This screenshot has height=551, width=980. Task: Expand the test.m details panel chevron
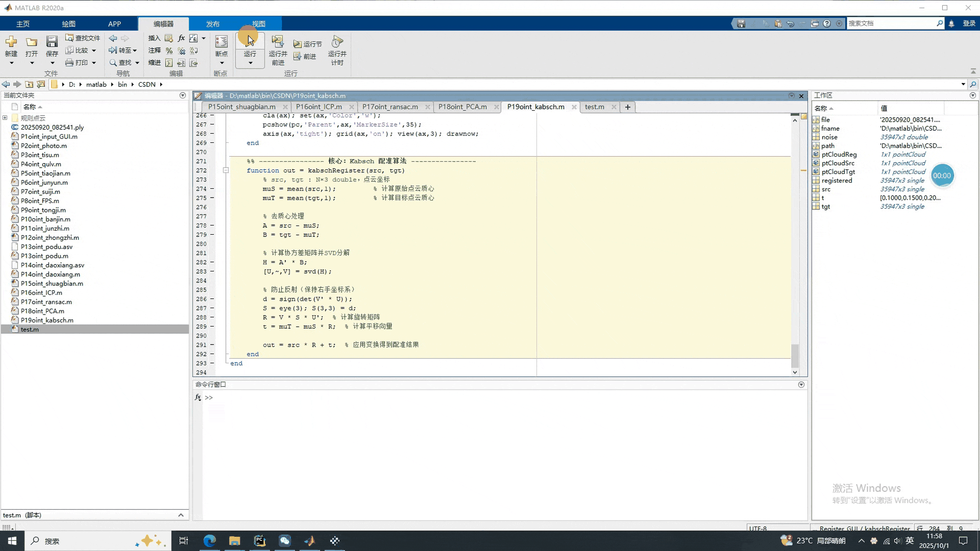click(181, 515)
